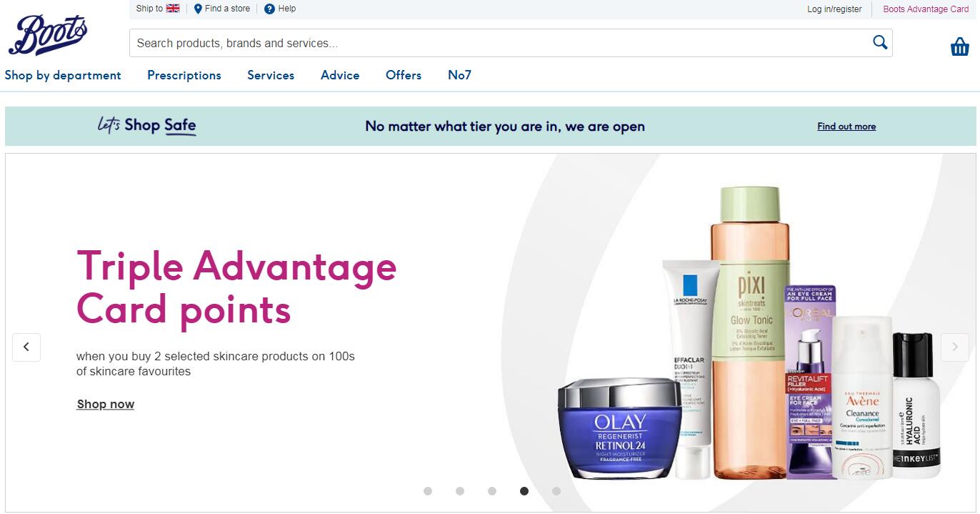The width and height of the screenshot is (980, 514).
Task: Open Shop by department menu
Action: click(63, 75)
